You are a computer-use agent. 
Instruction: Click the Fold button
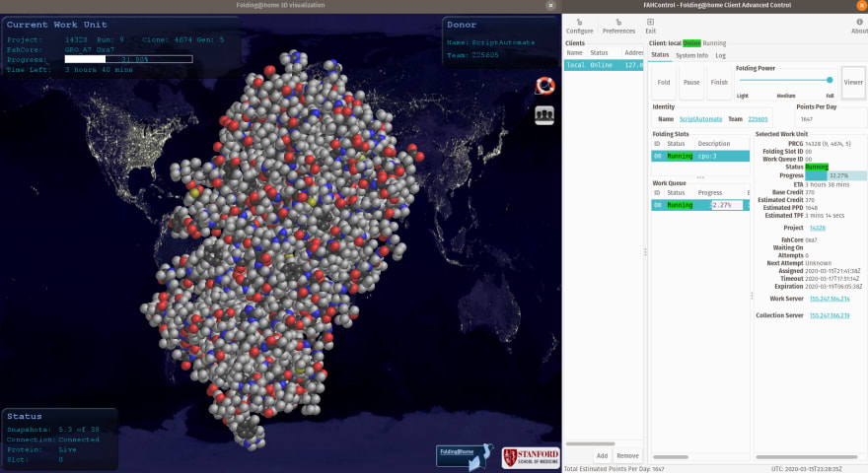[x=663, y=83]
